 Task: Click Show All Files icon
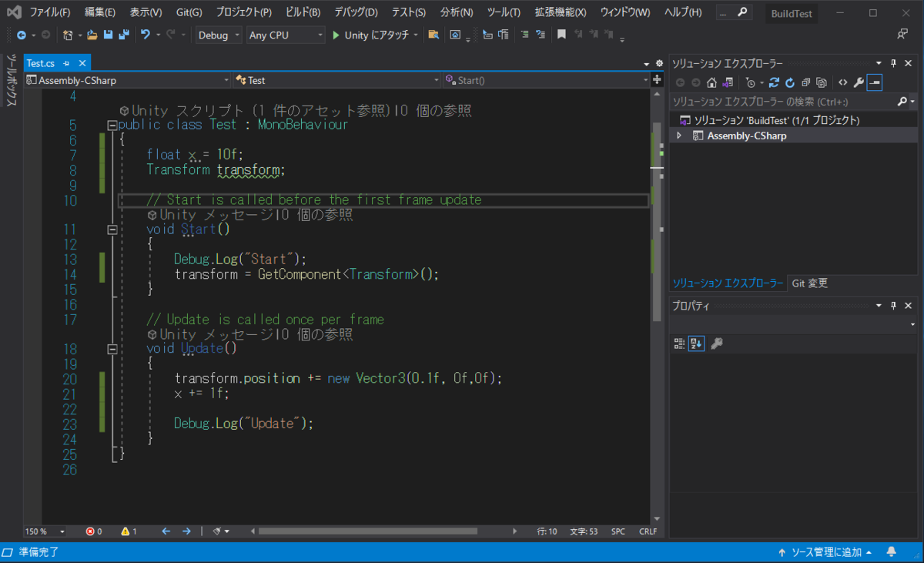821,82
